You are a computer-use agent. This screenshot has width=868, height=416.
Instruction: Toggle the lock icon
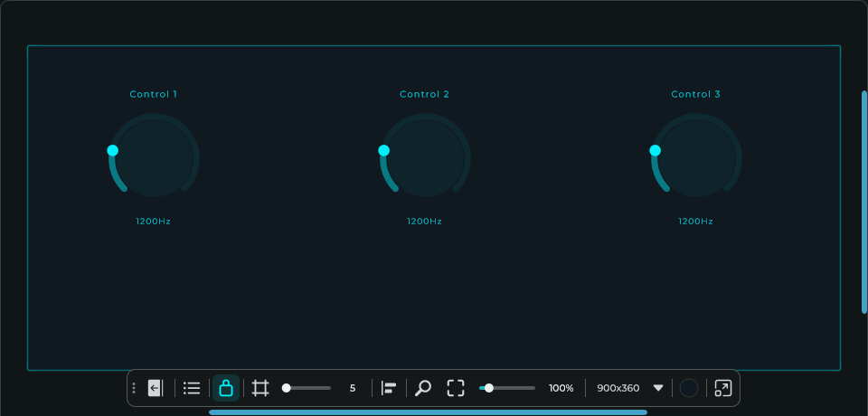click(226, 388)
